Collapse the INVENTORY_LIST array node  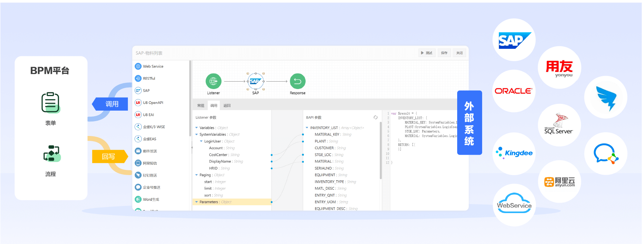307,128
